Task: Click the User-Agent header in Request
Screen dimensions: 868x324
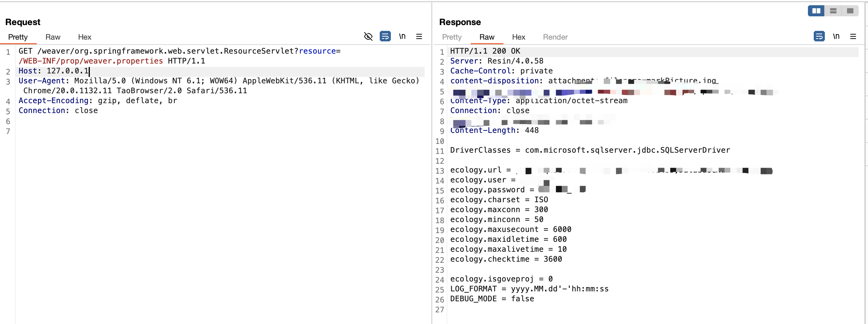Action: [219, 86]
